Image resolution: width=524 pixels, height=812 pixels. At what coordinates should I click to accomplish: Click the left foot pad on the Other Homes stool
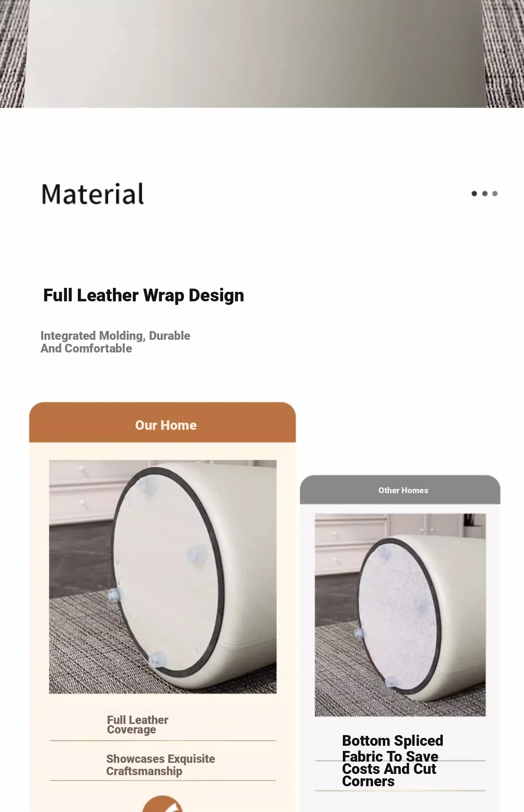click(360, 633)
